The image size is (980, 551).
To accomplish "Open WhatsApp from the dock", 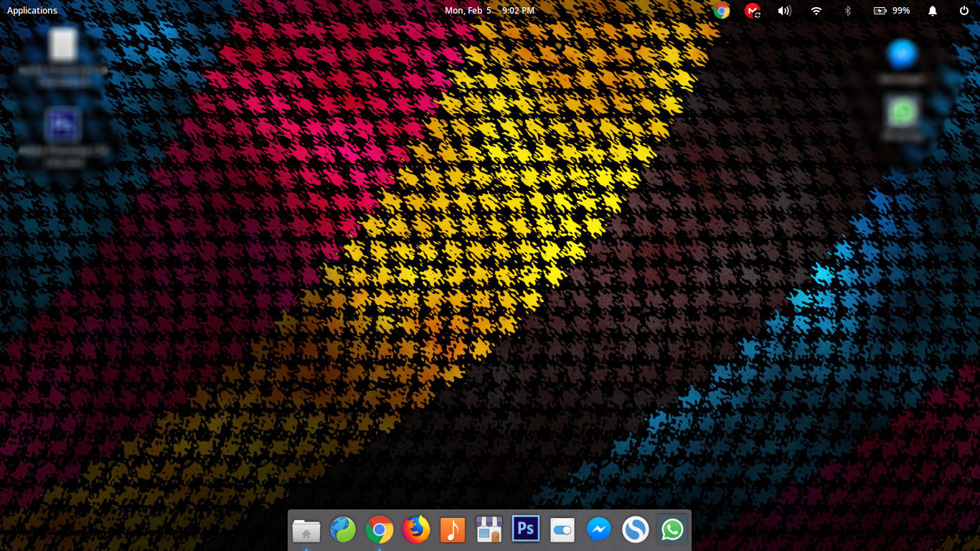I will click(x=672, y=530).
